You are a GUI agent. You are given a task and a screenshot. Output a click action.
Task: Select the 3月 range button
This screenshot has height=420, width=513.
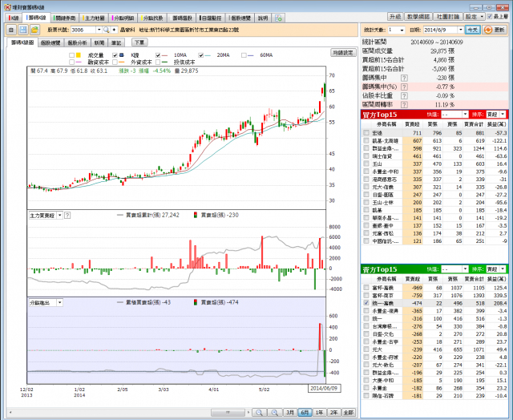point(290,413)
